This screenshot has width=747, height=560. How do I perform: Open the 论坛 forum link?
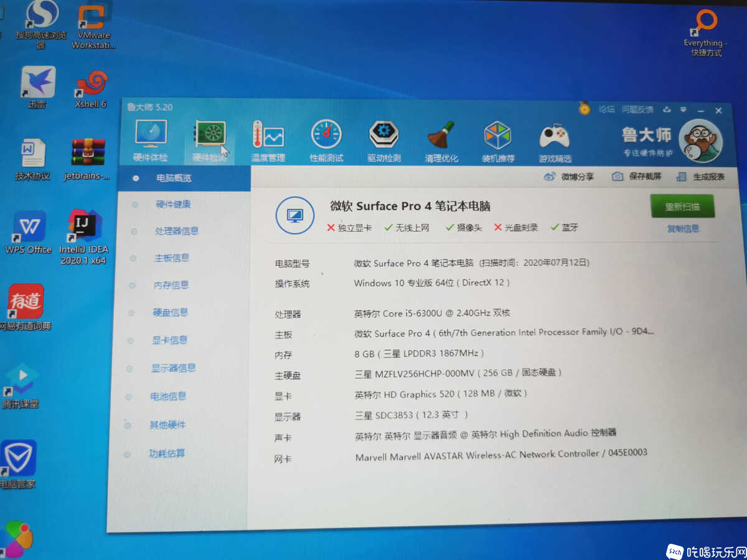(606, 109)
